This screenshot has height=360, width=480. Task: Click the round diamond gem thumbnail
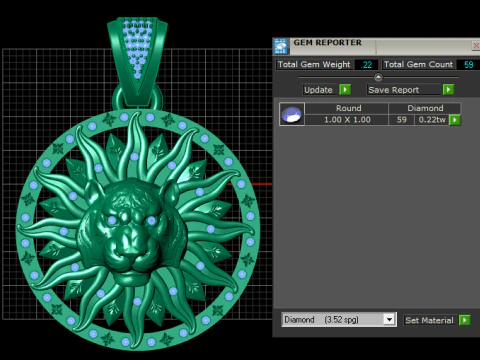point(292,114)
